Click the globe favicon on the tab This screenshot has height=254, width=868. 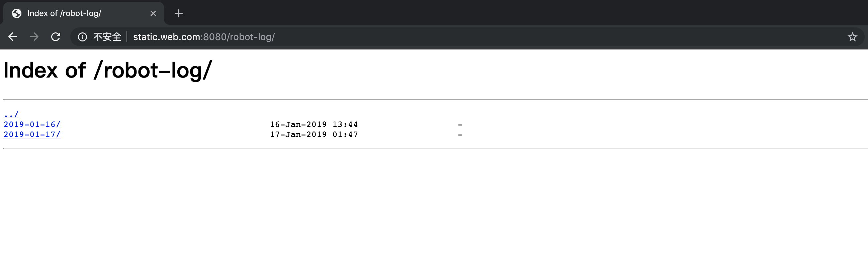pyautogui.click(x=16, y=13)
